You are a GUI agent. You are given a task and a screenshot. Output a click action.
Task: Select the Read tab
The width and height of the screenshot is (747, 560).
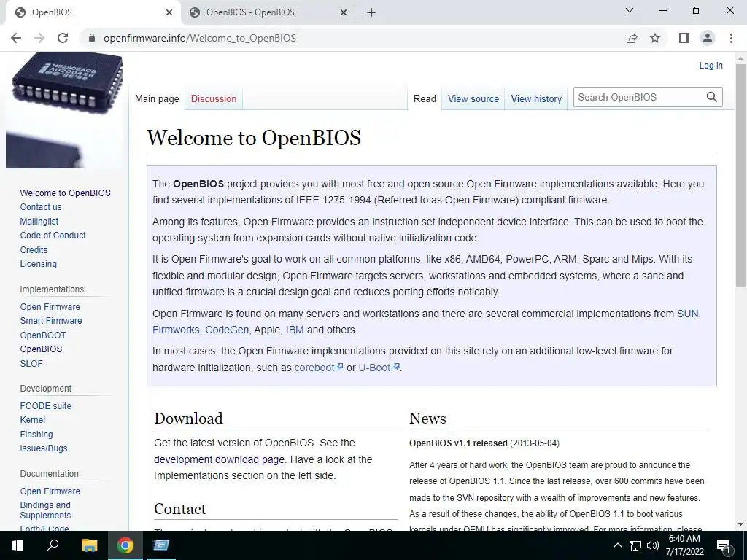(425, 98)
